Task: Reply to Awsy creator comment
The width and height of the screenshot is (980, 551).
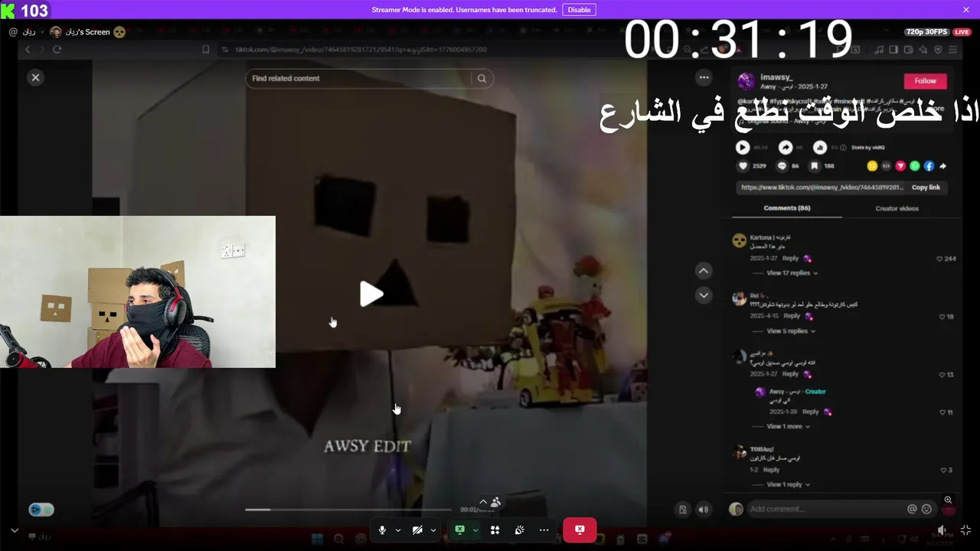Action: coord(810,412)
